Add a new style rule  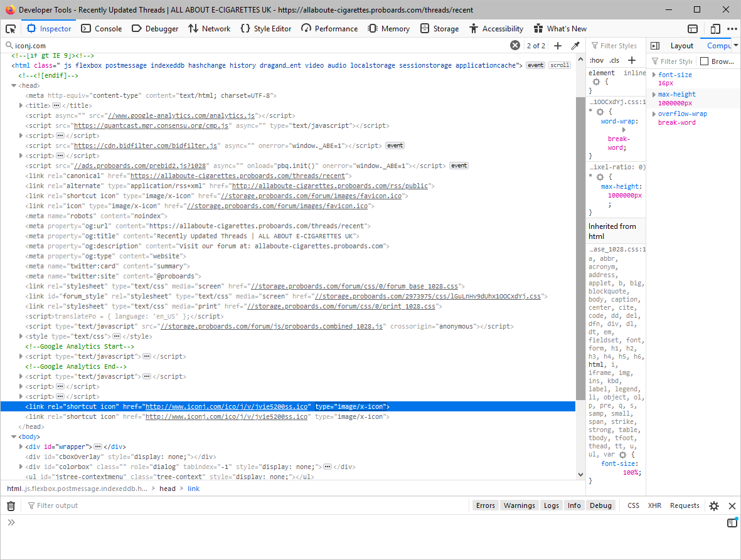point(632,60)
